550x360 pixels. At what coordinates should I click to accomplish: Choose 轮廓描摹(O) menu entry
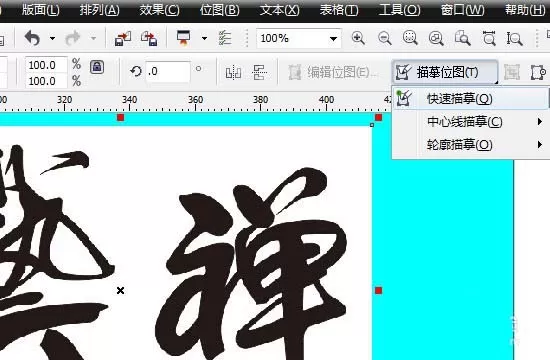pos(470,145)
